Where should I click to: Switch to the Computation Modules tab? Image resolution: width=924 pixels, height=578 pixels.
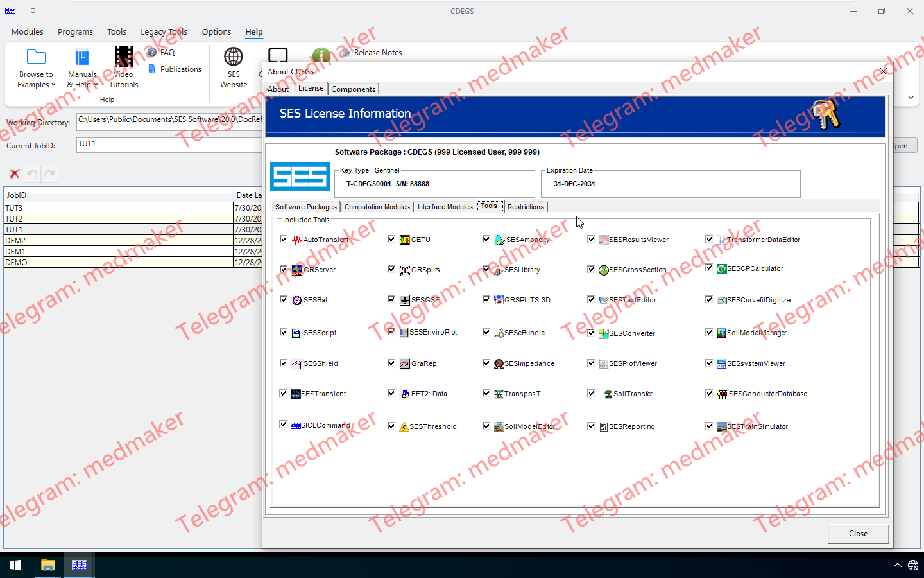377,207
